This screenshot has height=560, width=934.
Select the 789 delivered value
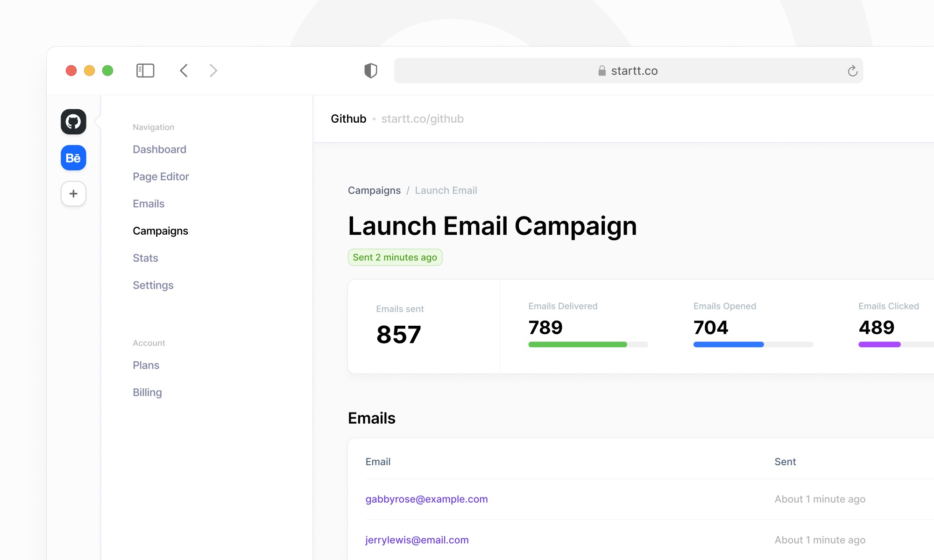pyautogui.click(x=545, y=328)
